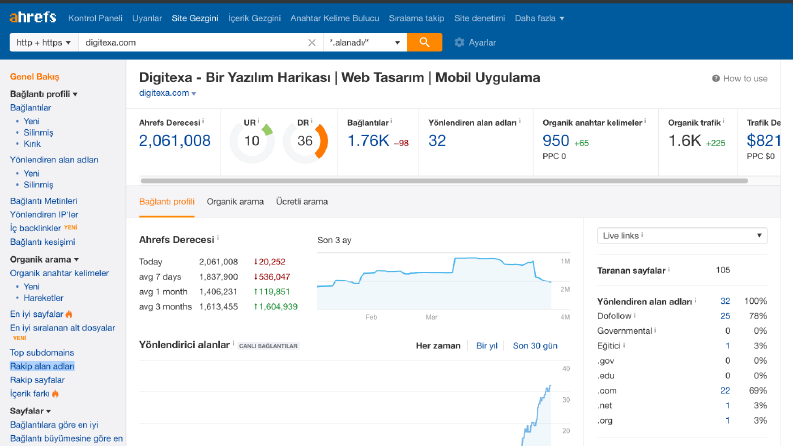Screen dimensions: 793x446
Task: Select Son 30 gün time range
Action: tap(535, 346)
